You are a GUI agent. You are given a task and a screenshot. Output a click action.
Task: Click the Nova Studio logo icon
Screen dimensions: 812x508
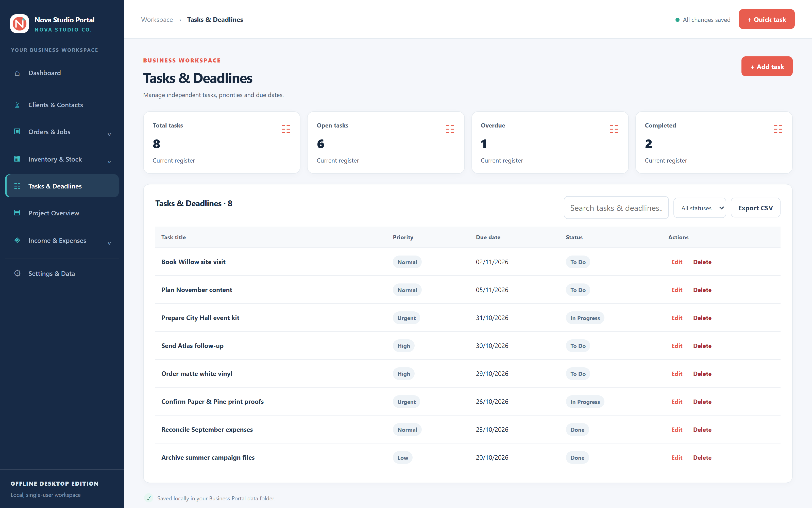[x=20, y=24]
